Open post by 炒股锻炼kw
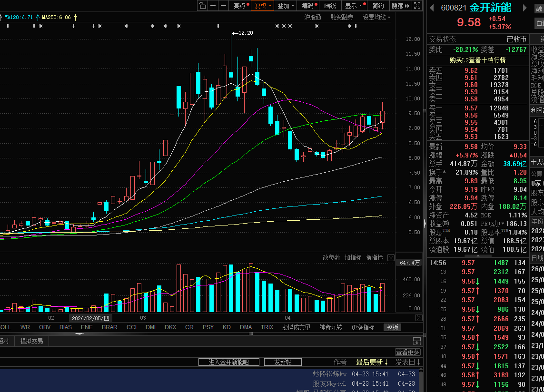The height and width of the screenshot is (392, 544). pyautogui.click(x=330, y=374)
